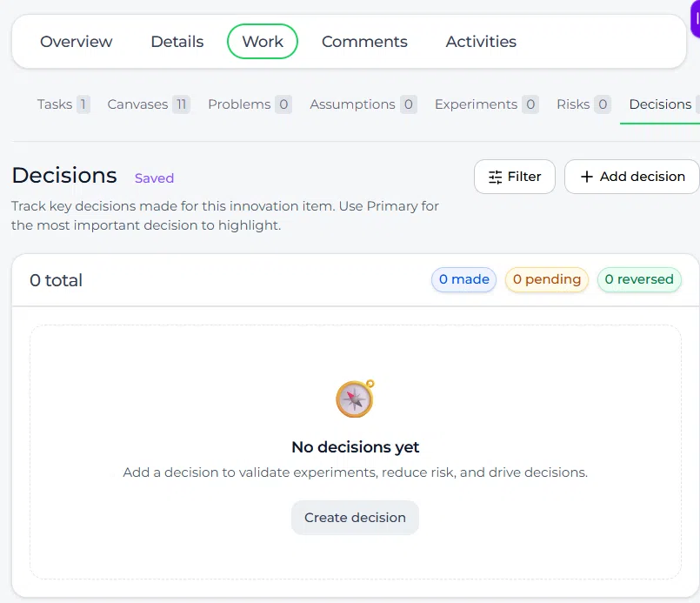
Task: Click the 0 reversed status badge
Action: [639, 279]
